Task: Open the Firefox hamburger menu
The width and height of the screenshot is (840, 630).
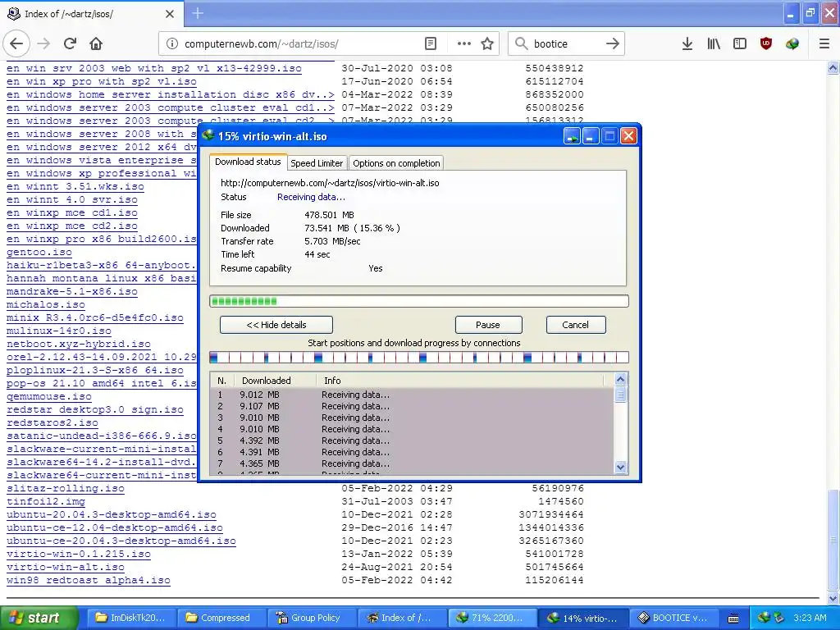Action: pos(824,44)
